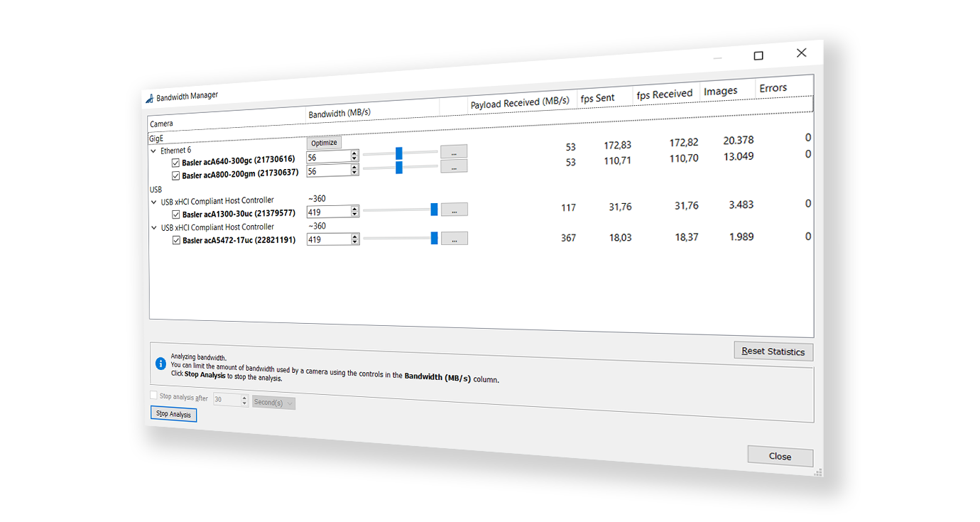Click the Images column header
The image size is (980, 522).
(726, 90)
